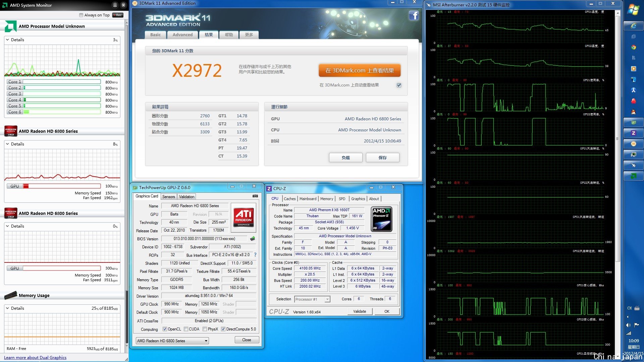Click Close button in GPU-Z
This screenshot has width=644, height=362.
click(247, 340)
